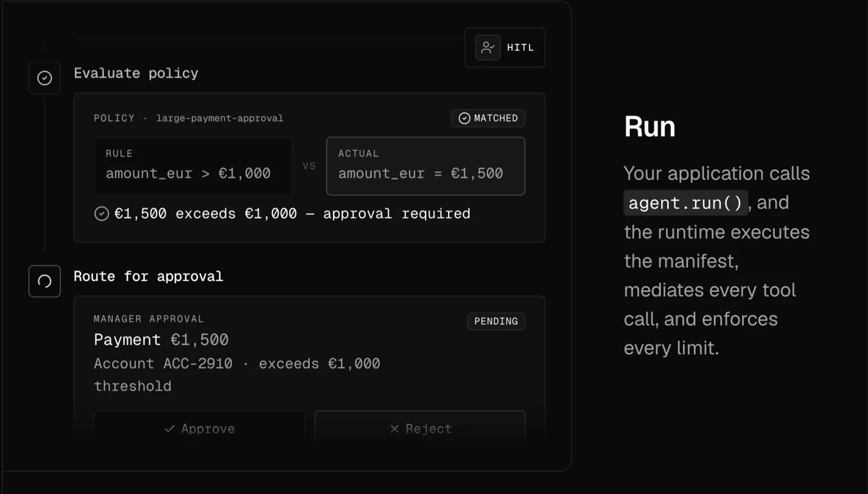Select the RULE amount_eur > €1,000 box
Viewport: 868px width, 494px height.
point(193,166)
